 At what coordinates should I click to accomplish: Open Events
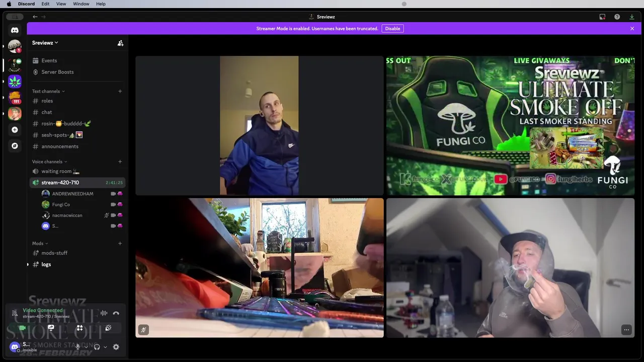[77, 60]
